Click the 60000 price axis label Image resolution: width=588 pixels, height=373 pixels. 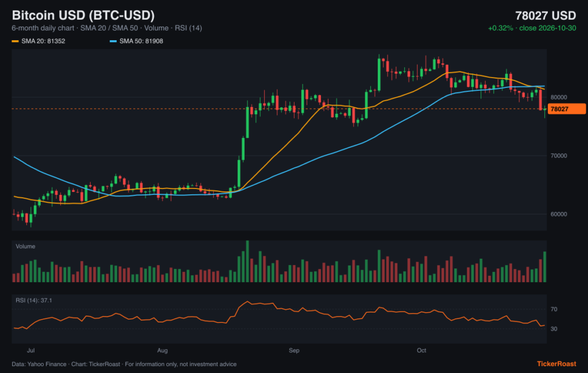[559, 214]
